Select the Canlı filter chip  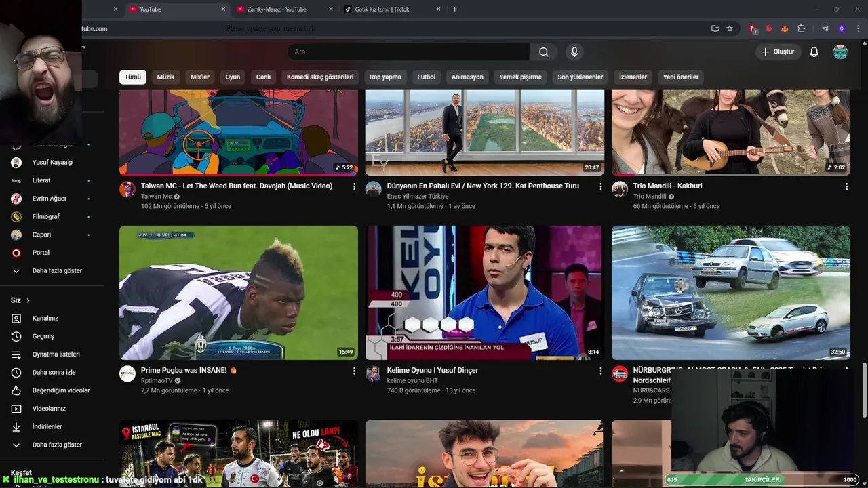click(263, 77)
